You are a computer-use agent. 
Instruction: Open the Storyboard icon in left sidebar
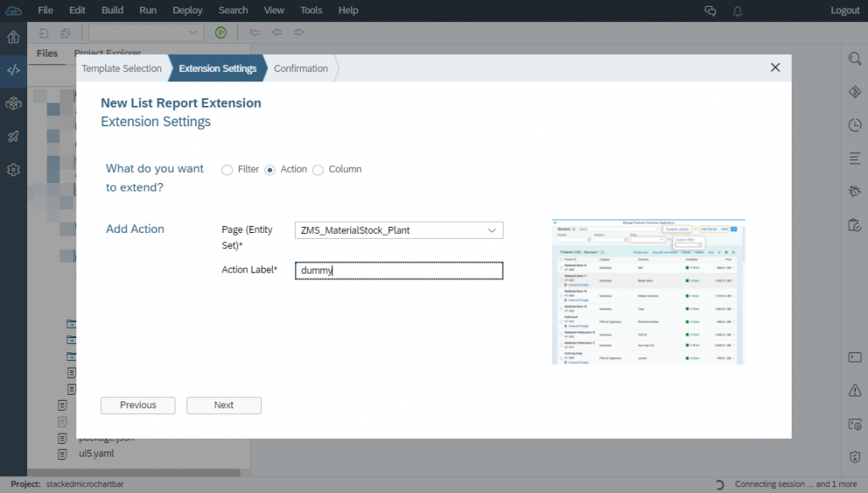click(14, 103)
